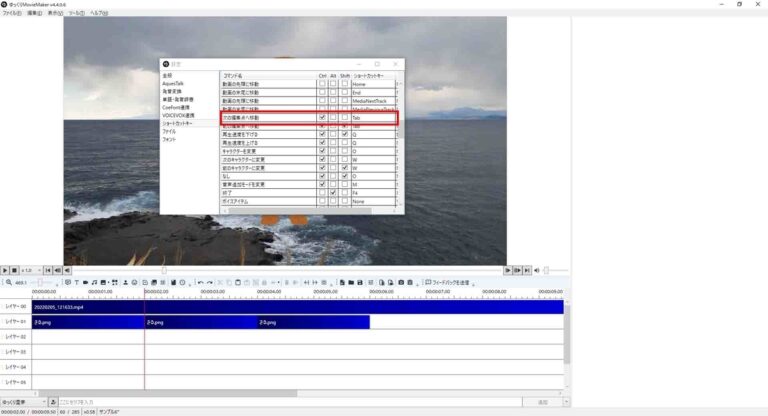The width and height of the screenshot is (768, 416).
Task: Click the Redo arrow in timeline toolbar
Action: pyautogui.click(x=210, y=283)
